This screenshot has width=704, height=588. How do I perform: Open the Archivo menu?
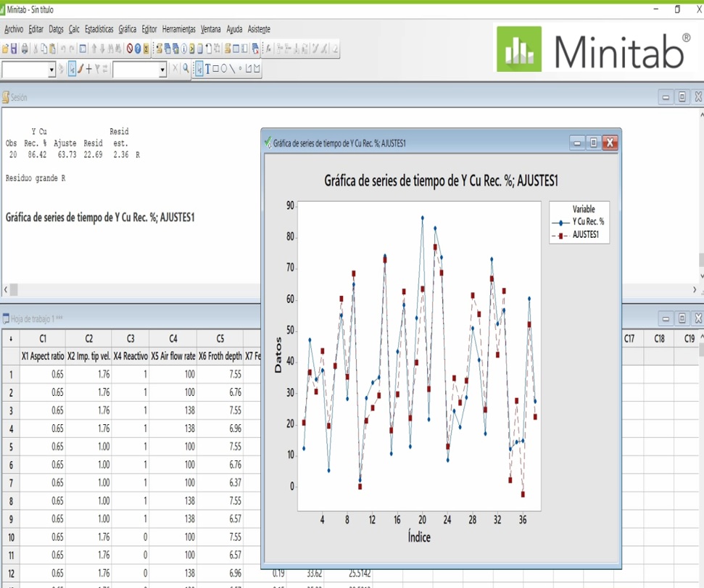tap(14, 29)
